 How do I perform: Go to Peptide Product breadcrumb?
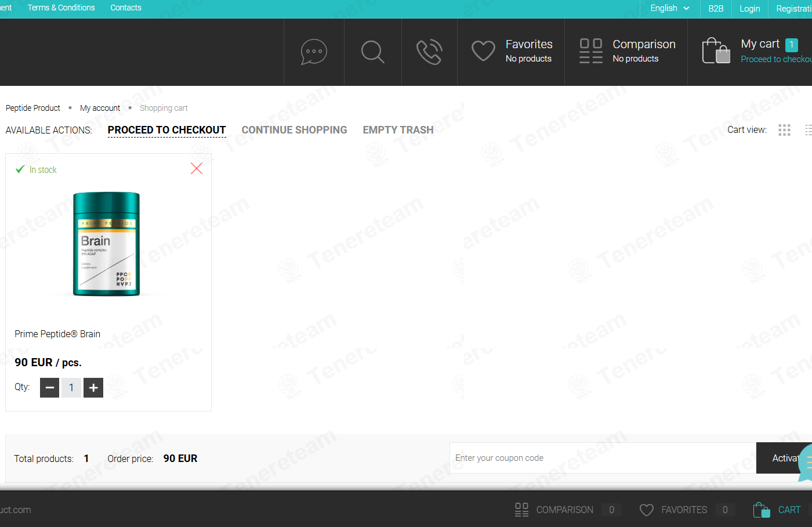coord(33,108)
